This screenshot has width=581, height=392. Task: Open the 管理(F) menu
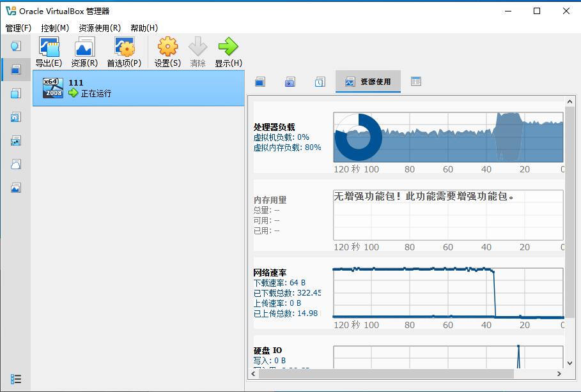tap(19, 28)
